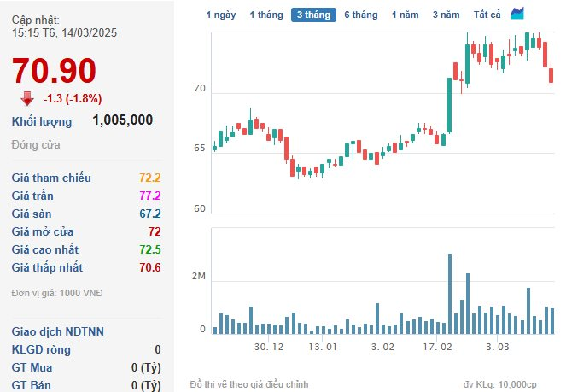Viewport: 566px width, 392px height.
Task: Click the lowest price 70.6
Action: tap(150, 268)
